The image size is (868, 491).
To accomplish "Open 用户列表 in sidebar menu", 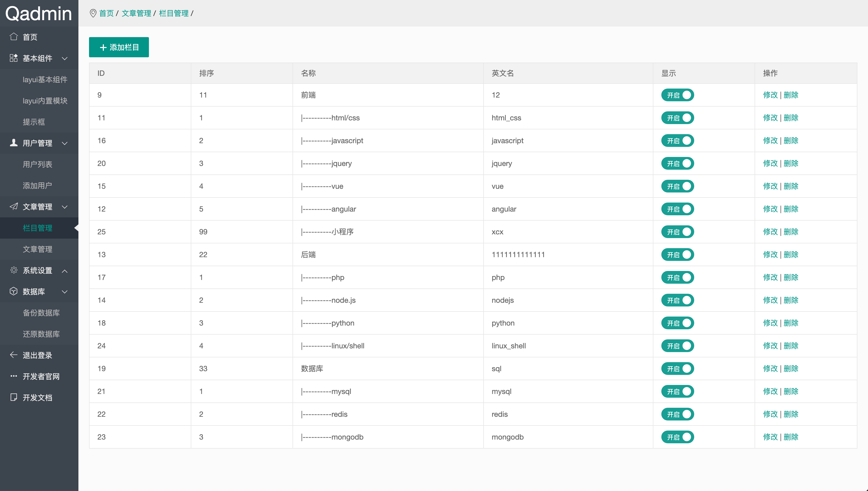I will (x=37, y=164).
